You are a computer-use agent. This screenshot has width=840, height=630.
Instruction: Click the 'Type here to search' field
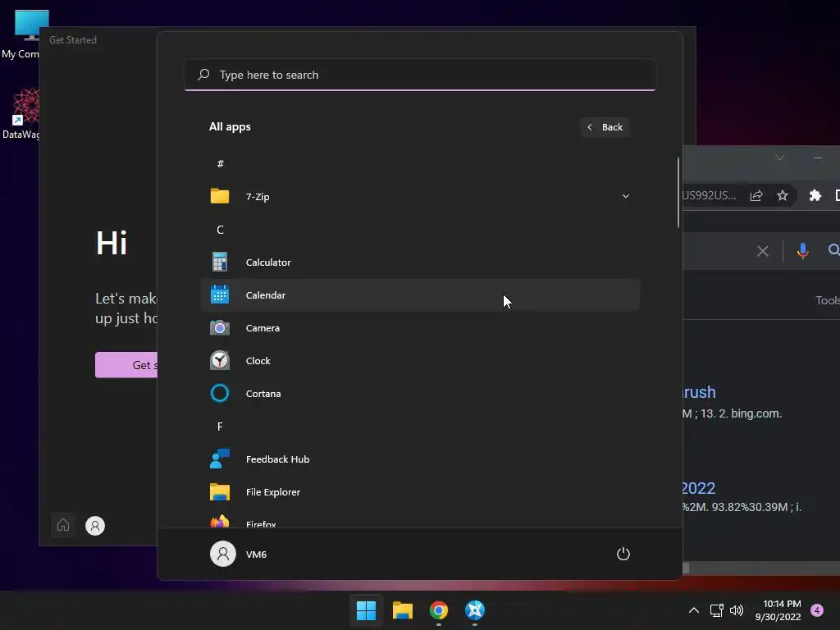tap(420, 75)
